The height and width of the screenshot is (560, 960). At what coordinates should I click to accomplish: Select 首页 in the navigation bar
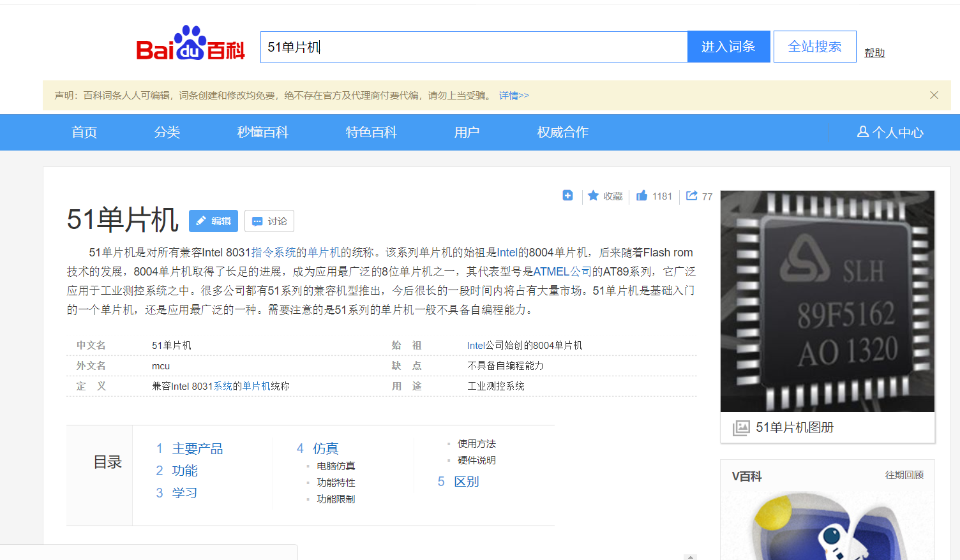pos(84,132)
